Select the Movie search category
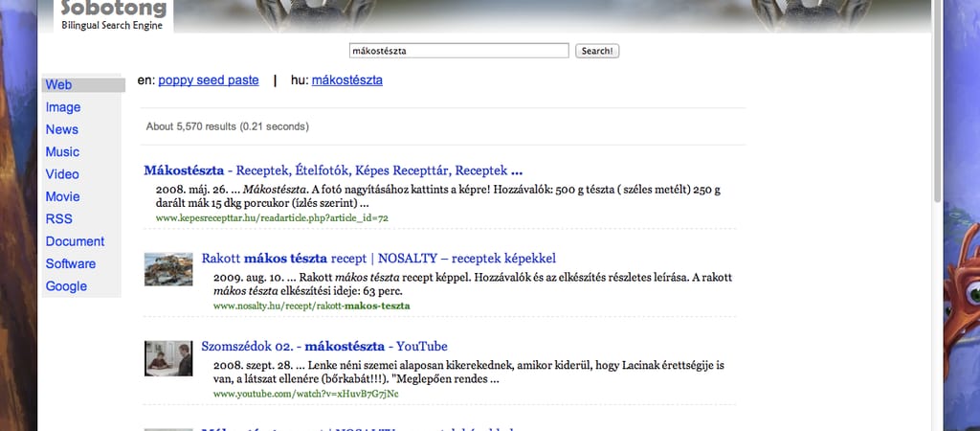This screenshot has width=980, height=431. (63, 196)
